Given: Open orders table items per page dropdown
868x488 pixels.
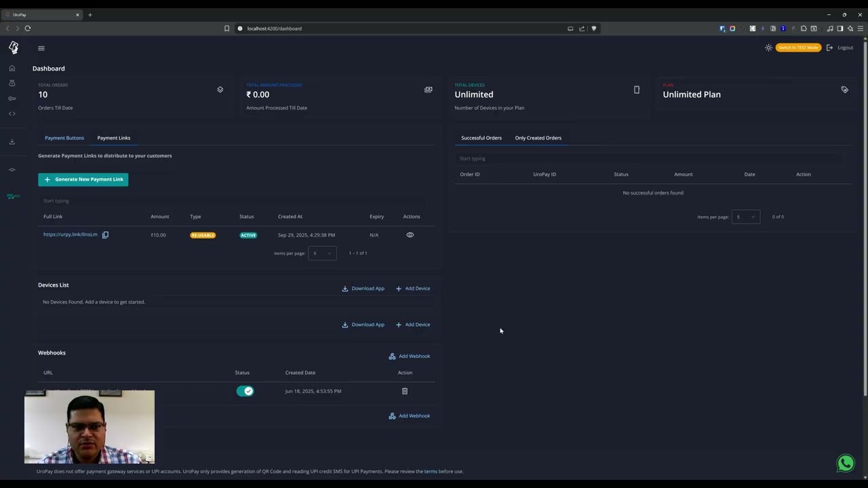Looking at the screenshot, I should coord(746,217).
